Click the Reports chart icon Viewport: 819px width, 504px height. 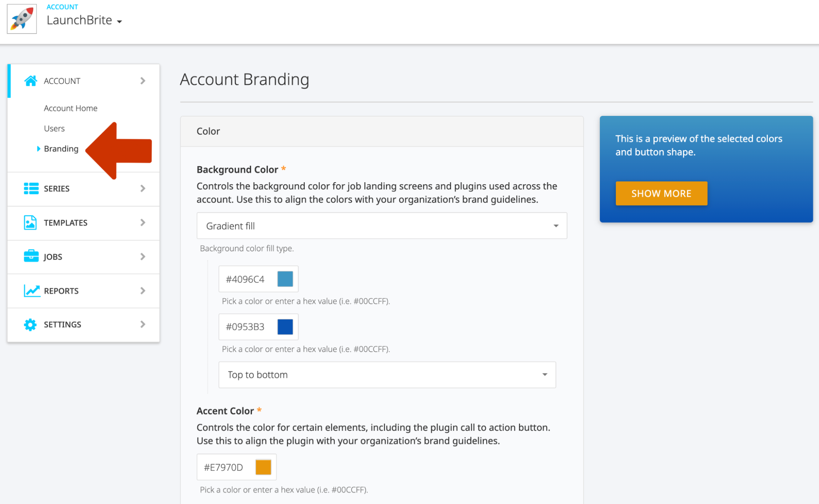[32, 290]
